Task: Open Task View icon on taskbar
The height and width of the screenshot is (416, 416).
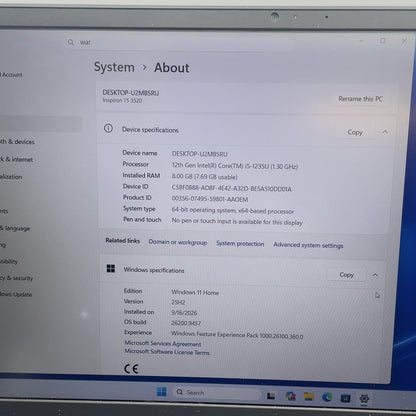Action: pyautogui.click(x=271, y=395)
